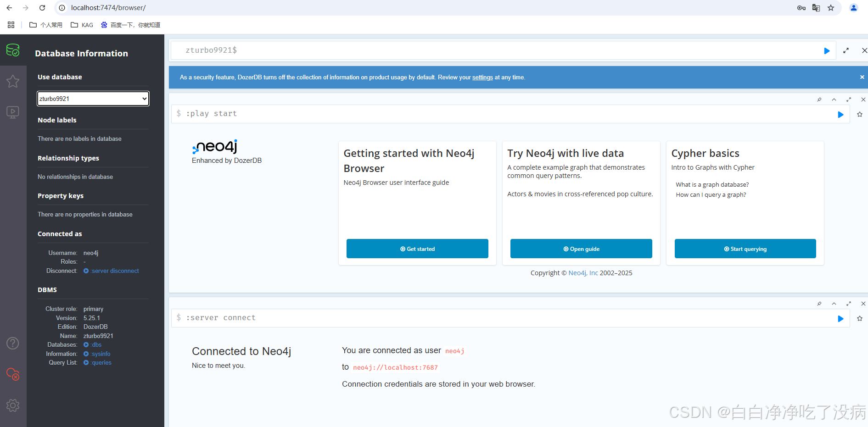Expand the main editor to fullscreen
The width and height of the screenshot is (868, 427).
[846, 51]
